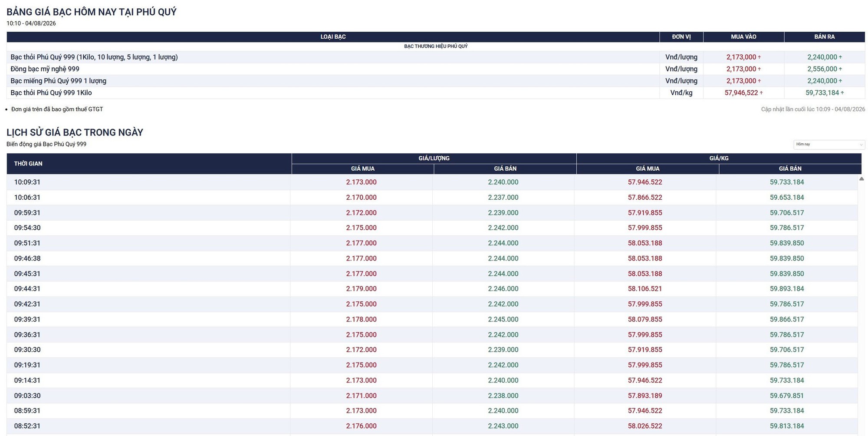Click the "Vnđ/kg" unit cell
This screenshot has height=436, width=868.
point(681,92)
